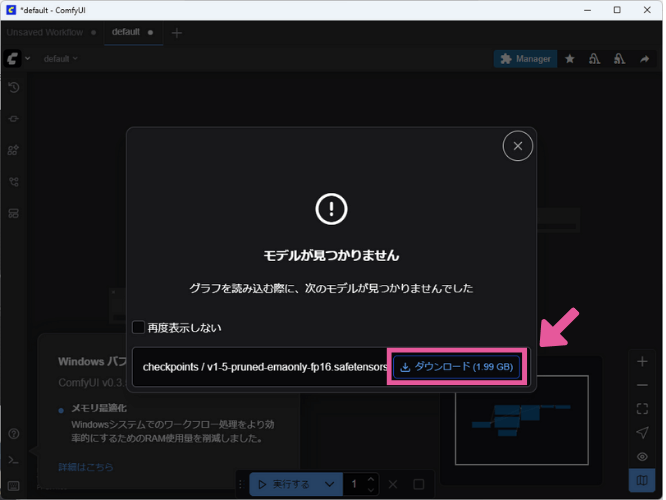
Task: Click the left bell-like toolbar icon
Action: coord(595,59)
